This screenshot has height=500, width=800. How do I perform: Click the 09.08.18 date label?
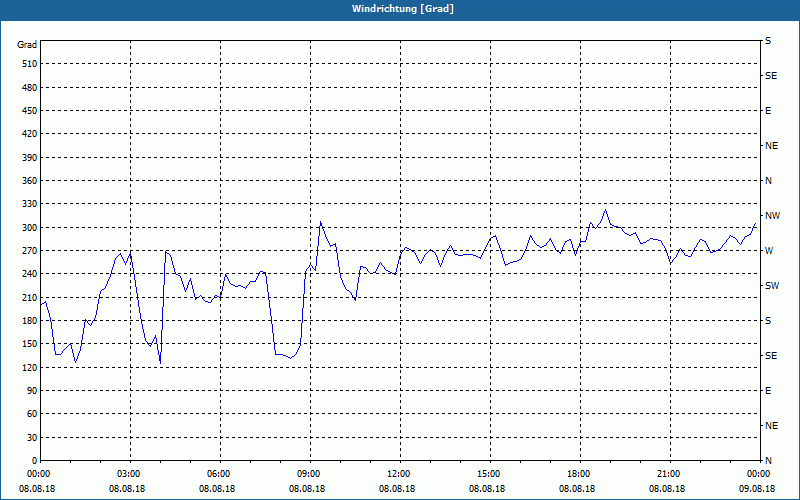pos(757,489)
